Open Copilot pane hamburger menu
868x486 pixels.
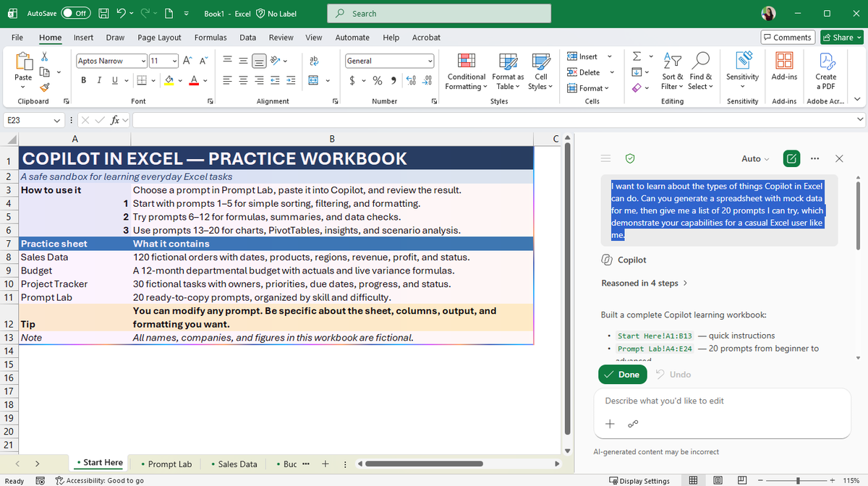(x=606, y=158)
